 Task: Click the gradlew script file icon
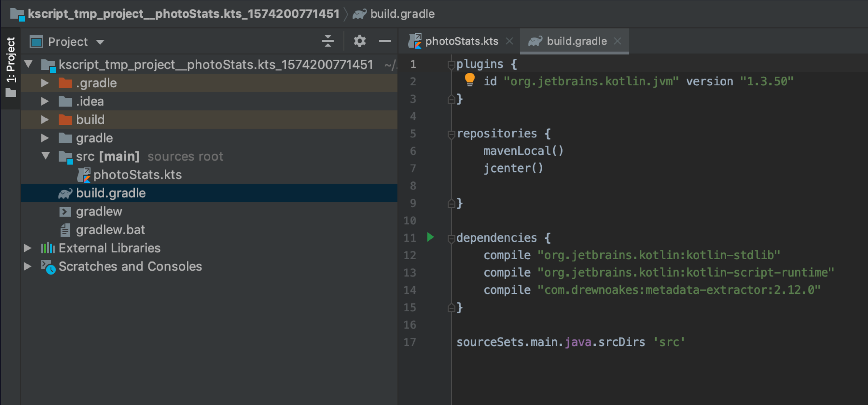pos(65,212)
